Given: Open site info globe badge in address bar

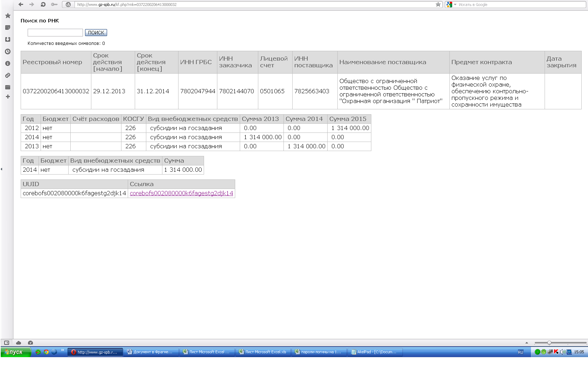Looking at the screenshot, I should point(68,5).
